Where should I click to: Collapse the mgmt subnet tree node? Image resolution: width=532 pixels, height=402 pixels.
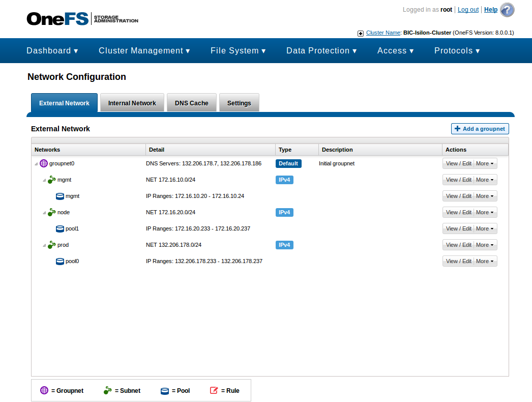[x=44, y=180]
